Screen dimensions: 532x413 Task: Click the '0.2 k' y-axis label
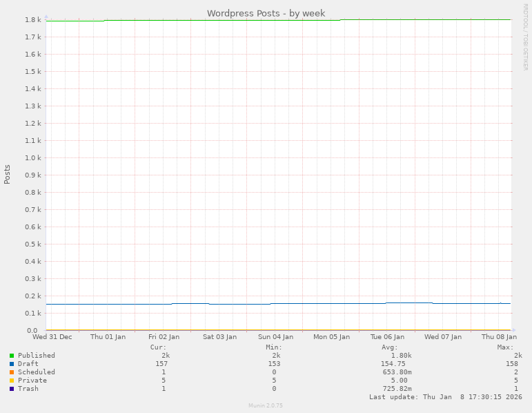click(33, 296)
